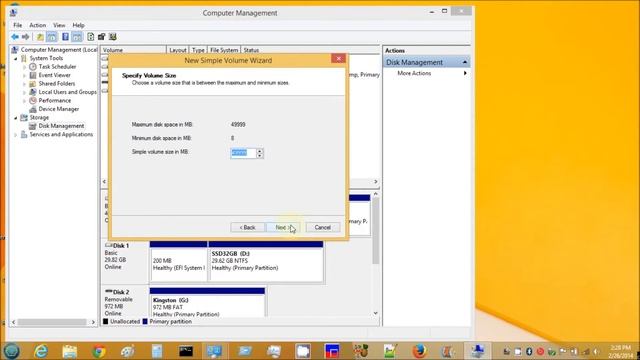The height and width of the screenshot is (360, 640).
Task: Launch Firefox from the taskbar
Action: coord(419,351)
